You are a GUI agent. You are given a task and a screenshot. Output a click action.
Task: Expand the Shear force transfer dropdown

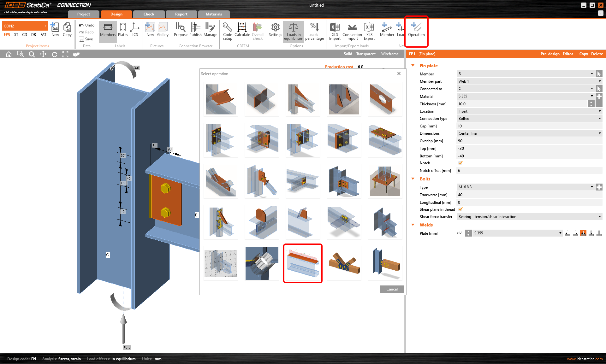599,217
